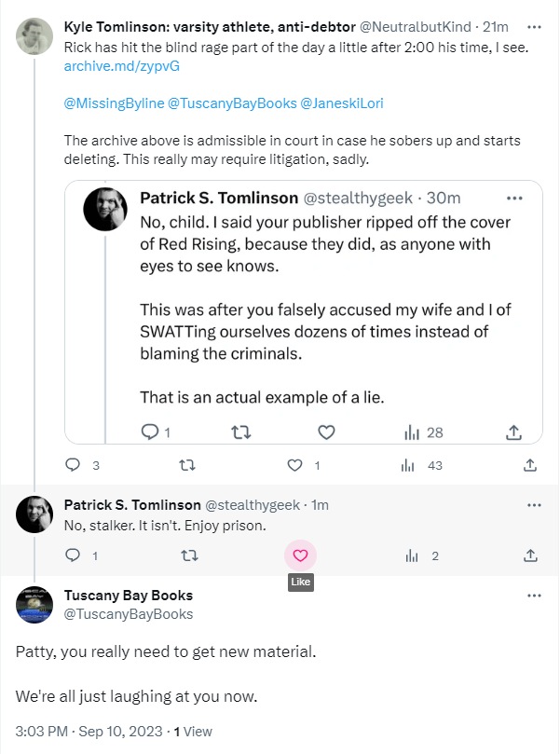Share the 'No, stalker' reply

click(x=530, y=555)
